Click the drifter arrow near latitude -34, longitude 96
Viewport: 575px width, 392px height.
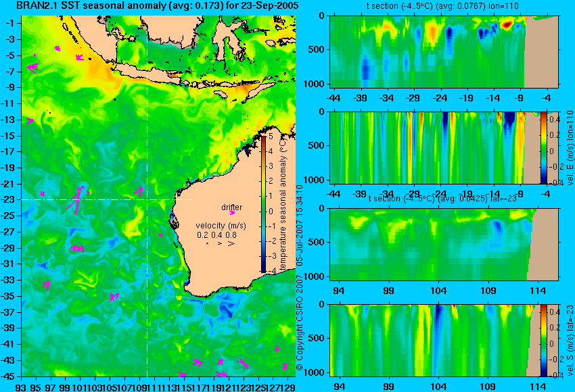click(46, 285)
